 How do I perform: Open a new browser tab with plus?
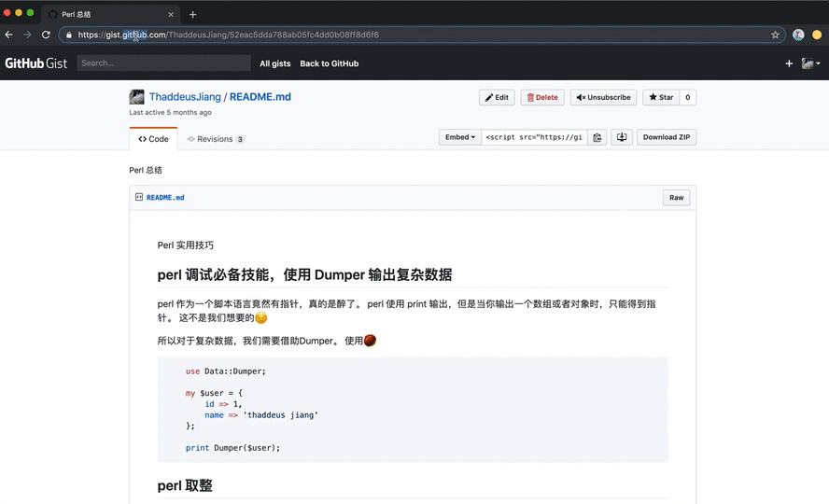click(x=193, y=14)
